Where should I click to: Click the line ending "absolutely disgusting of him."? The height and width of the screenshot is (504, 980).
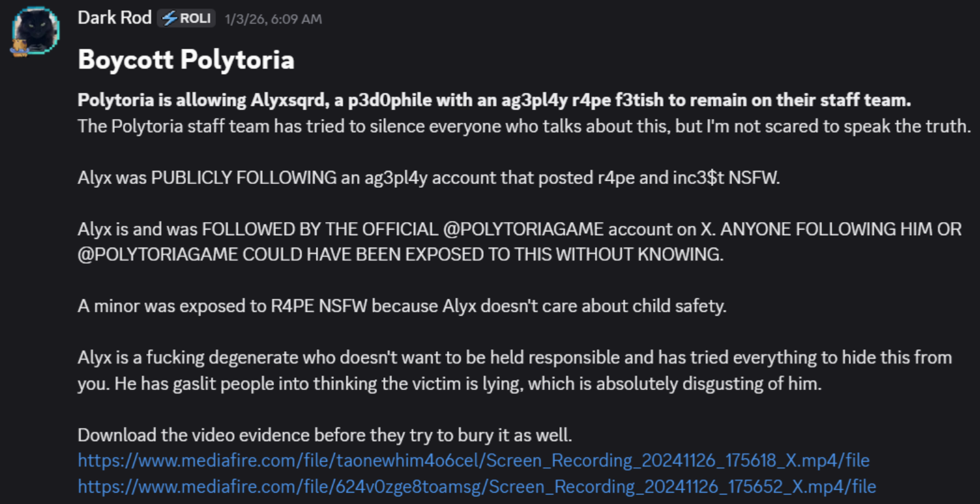point(449,384)
